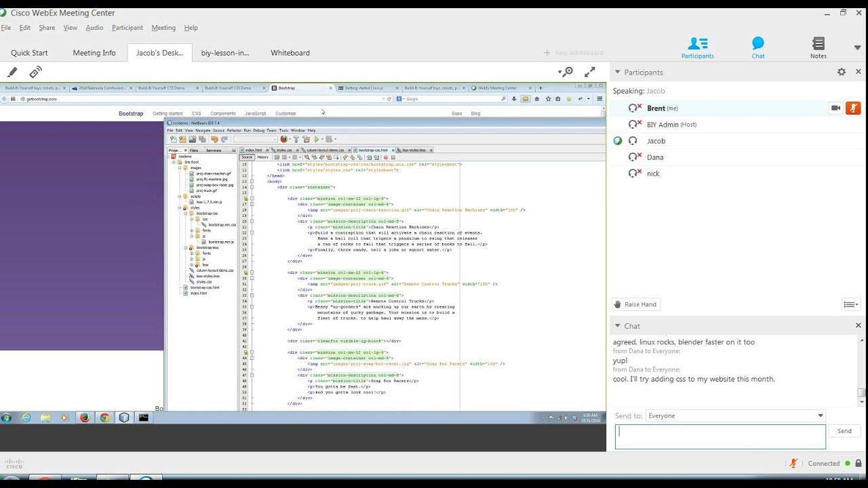
Task: Switch to the Quick Start tab
Action: coord(29,53)
